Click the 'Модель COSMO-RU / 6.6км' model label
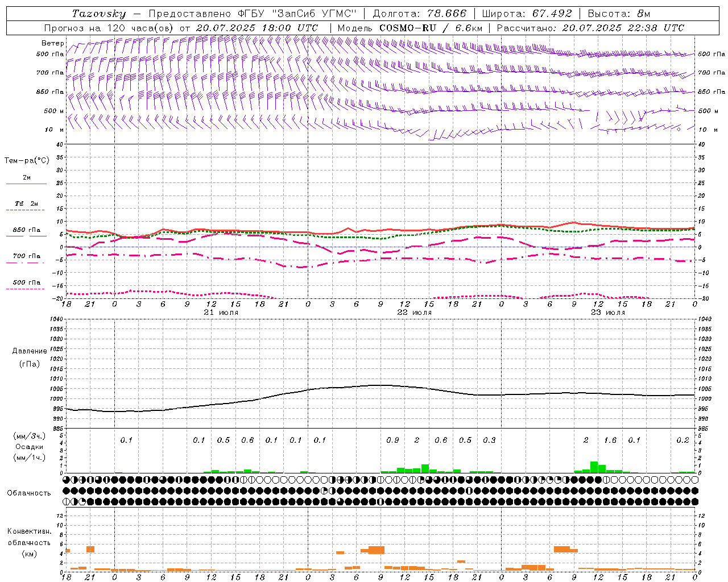The height and width of the screenshot is (582, 728). (410, 28)
